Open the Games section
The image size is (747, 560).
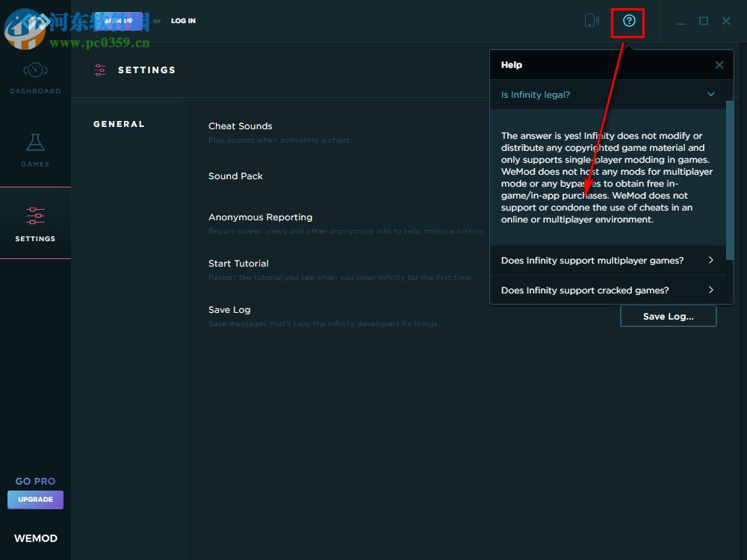click(x=35, y=150)
